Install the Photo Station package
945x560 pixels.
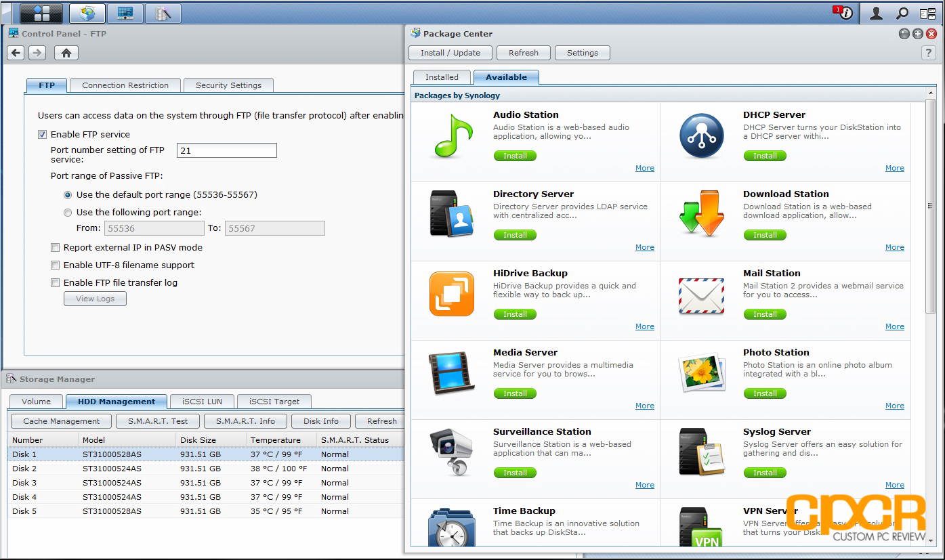click(x=765, y=393)
